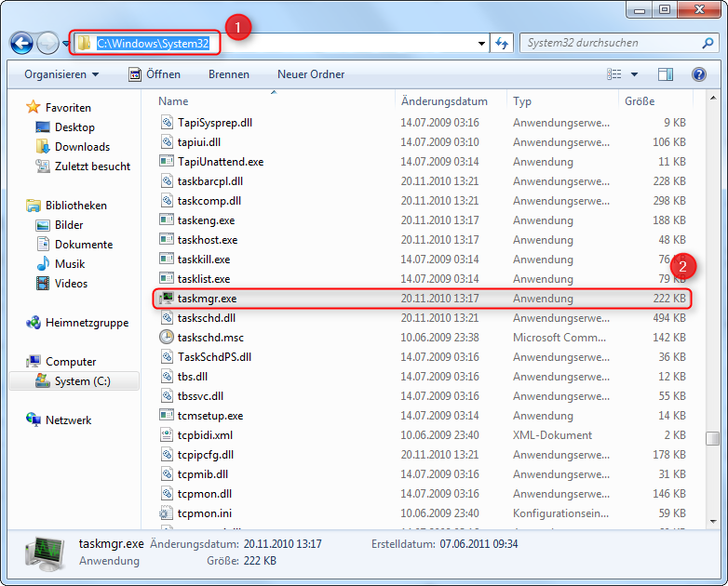Viewport: 728px width, 586px height.
Task: Select the taskbarcpl.dll icon
Action: click(x=167, y=181)
